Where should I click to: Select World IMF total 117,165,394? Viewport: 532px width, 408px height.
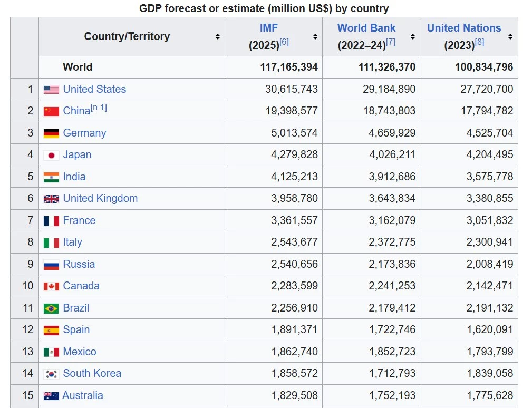(x=289, y=67)
